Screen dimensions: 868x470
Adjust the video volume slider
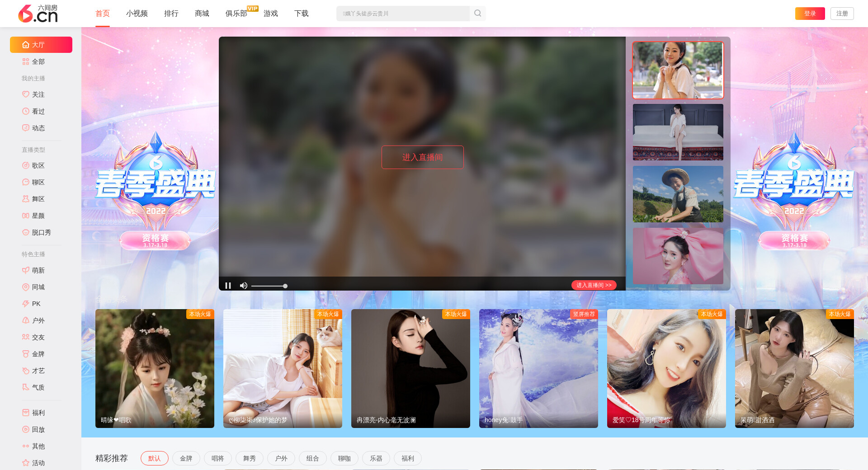coord(269,286)
